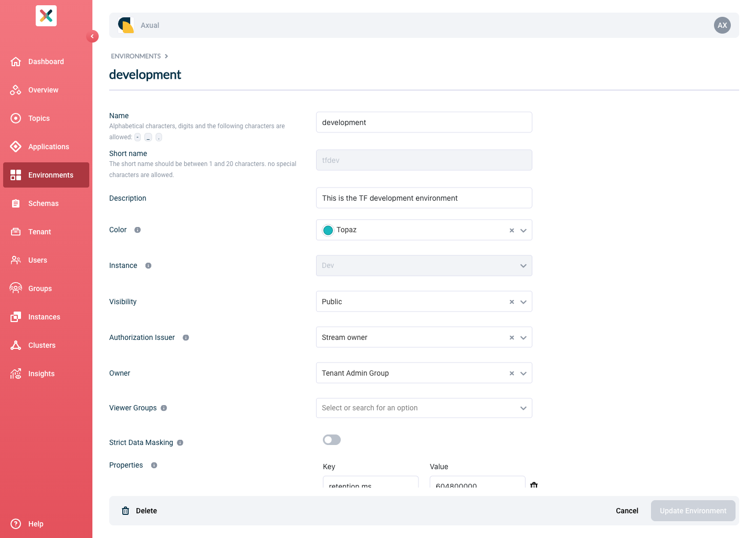This screenshot has width=756, height=538.
Task: Enable the Strict Data Masking toggle
Action: 332,440
